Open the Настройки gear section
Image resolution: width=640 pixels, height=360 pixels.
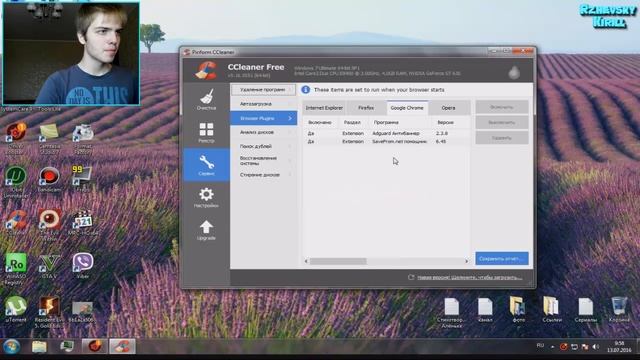[206, 197]
